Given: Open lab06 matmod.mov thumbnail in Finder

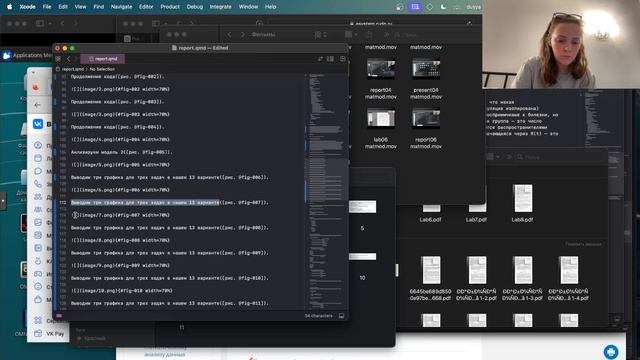Looking at the screenshot, I should coord(381,118).
